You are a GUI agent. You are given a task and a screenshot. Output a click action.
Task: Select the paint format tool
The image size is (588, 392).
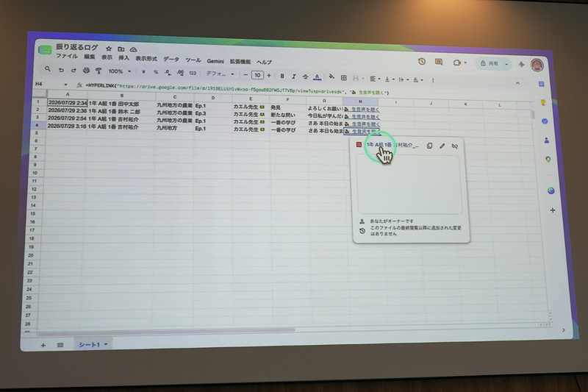(x=98, y=71)
